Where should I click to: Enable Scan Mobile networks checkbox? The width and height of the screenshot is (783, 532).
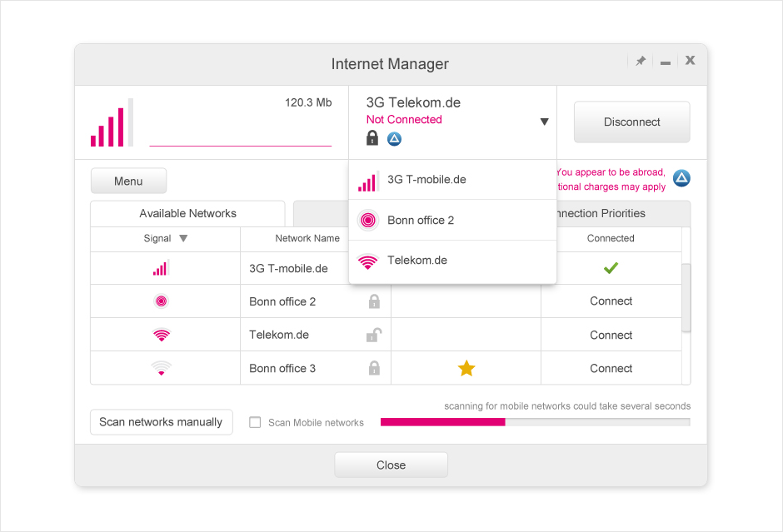point(255,422)
